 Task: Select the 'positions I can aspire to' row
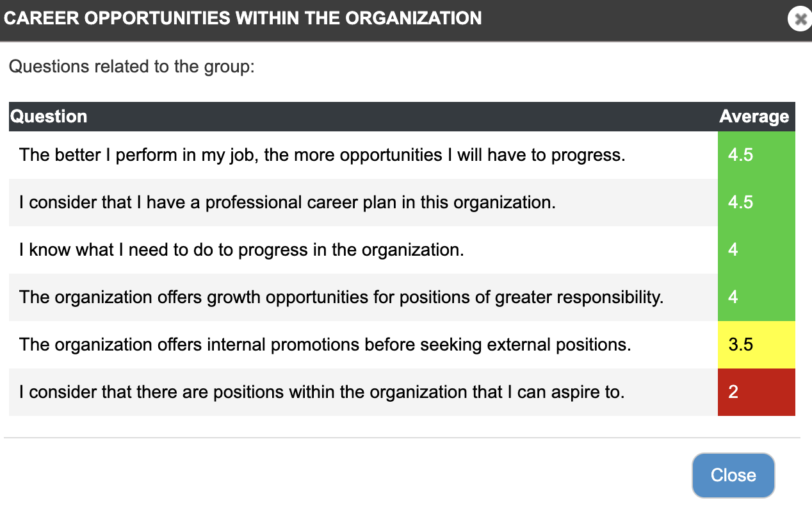[x=402, y=392]
